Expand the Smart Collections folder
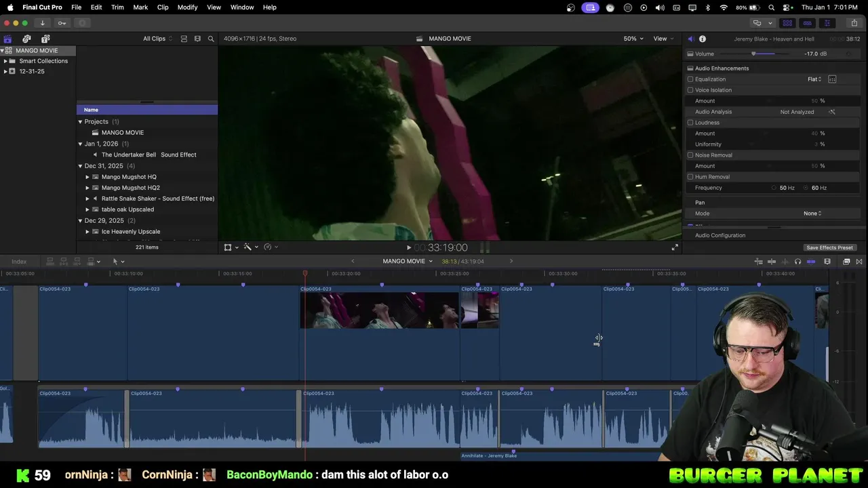Screen dimensions: 868x488 tap(5, 61)
